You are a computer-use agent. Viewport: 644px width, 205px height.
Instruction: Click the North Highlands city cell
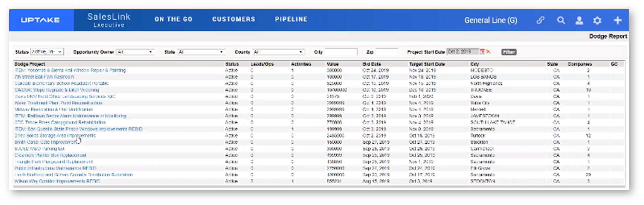click(x=486, y=83)
